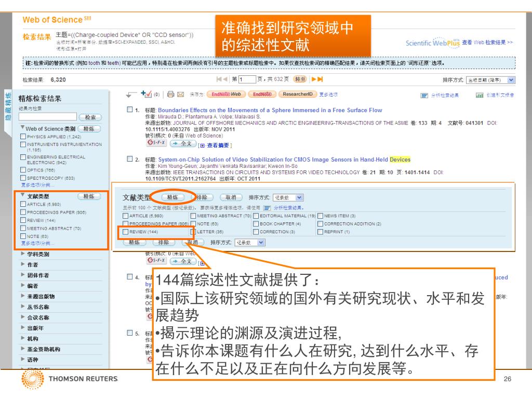Open Analyze Results icon at top right
Viewport: 532px width, 399px height.
pyautogui.click(x=424, y=96)
